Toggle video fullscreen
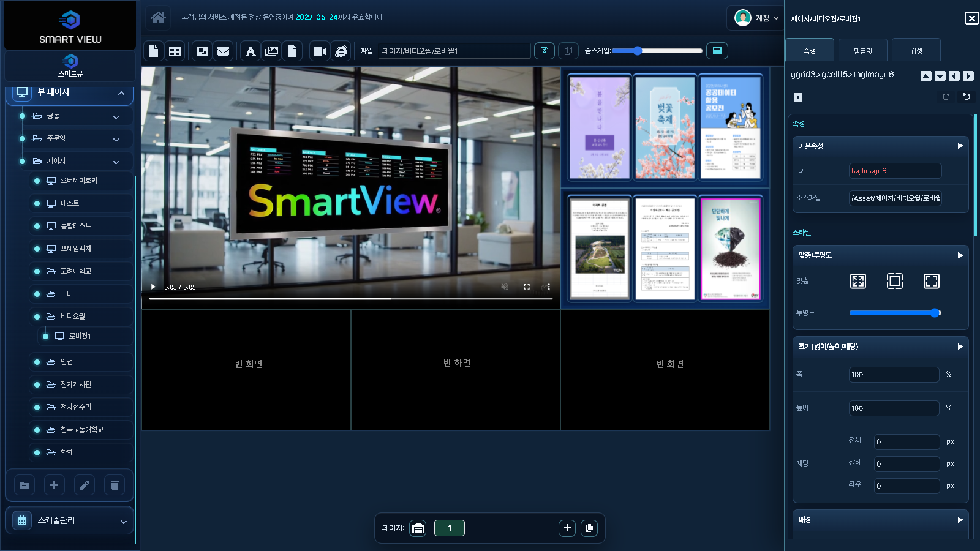 pos(527,287)
